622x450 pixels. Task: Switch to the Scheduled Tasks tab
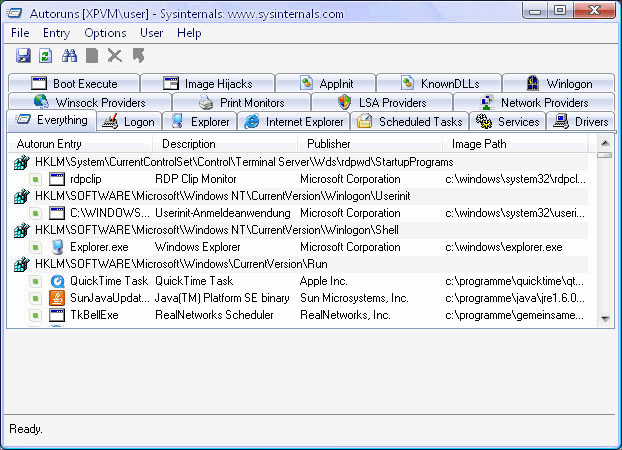point(409,121)
